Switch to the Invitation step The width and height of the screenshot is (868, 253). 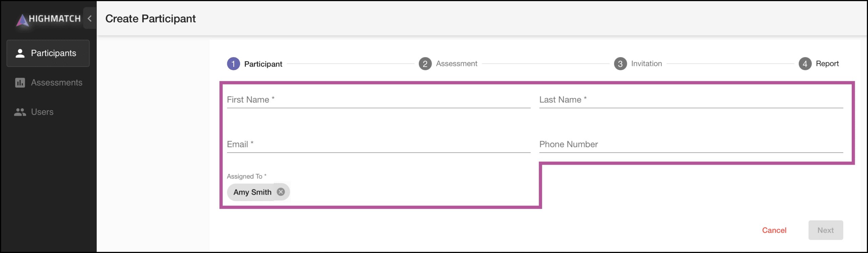point(646,64)
